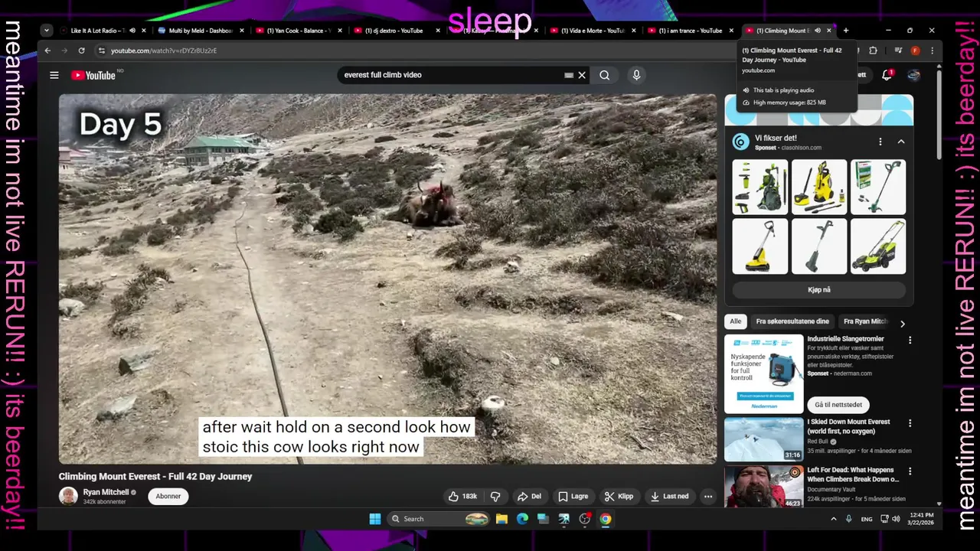Screen dimensions: 980x551
Task: Open the Chrome extensions puzzle icon
Action: point(873,51)
